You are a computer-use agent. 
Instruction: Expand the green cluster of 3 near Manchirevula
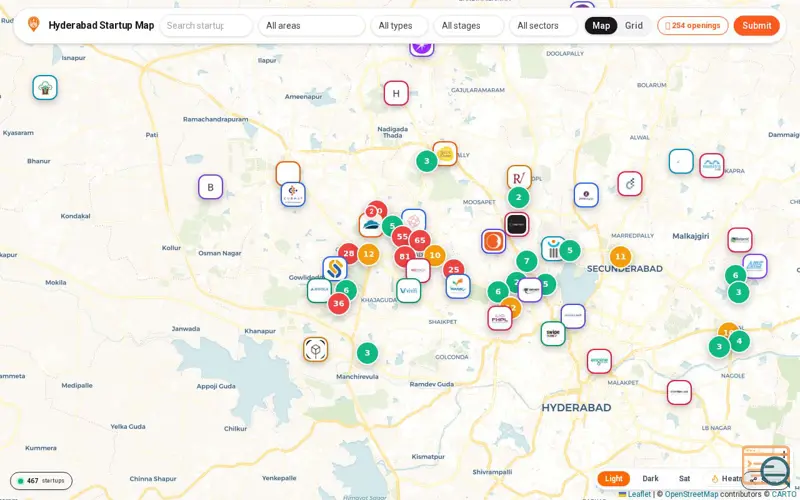367,353
